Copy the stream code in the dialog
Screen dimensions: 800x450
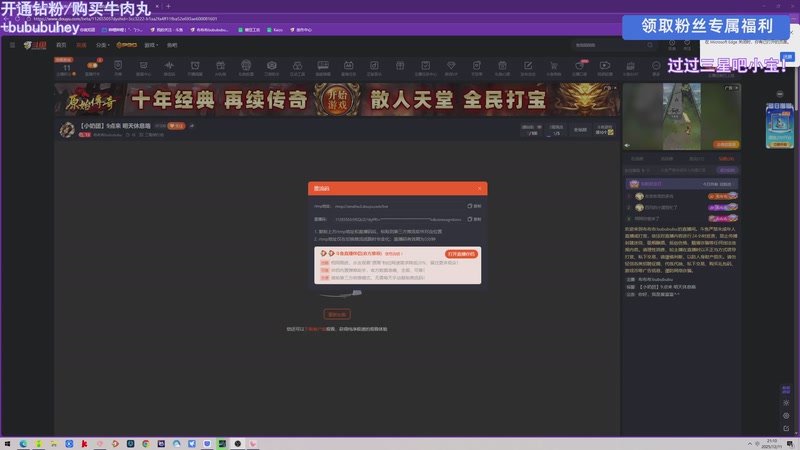pos(474,219)
